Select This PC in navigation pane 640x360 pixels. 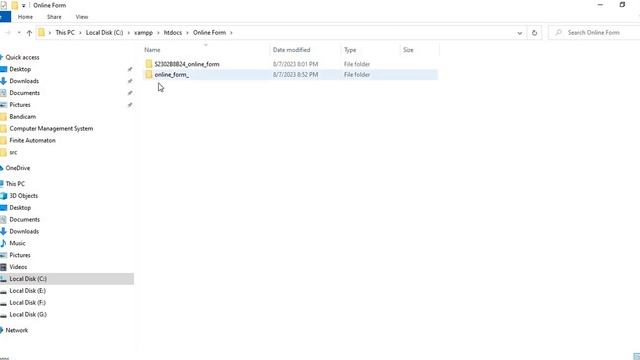tap(15, 184)
